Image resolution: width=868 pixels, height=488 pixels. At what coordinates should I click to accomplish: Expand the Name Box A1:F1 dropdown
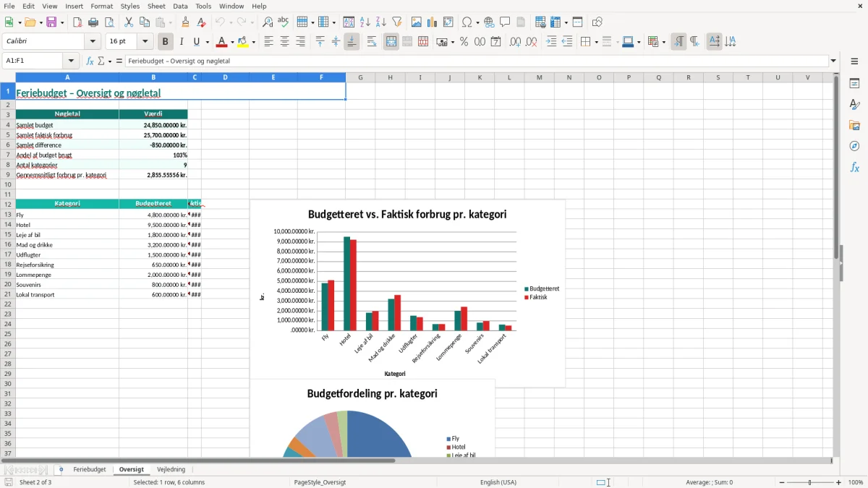[x=71, y=61]
